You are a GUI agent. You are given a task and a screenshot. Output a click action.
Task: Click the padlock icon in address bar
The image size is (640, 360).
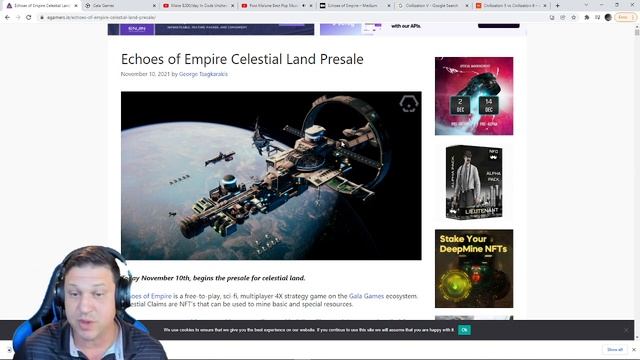[x=42, y=18]
